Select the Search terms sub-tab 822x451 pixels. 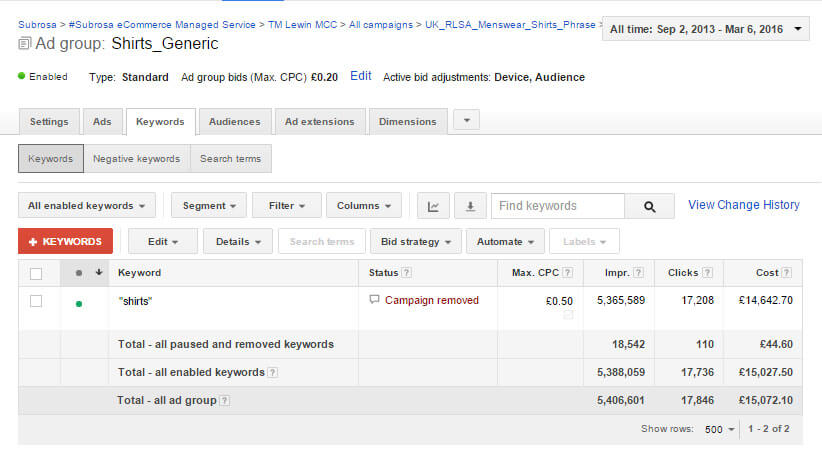231,158
